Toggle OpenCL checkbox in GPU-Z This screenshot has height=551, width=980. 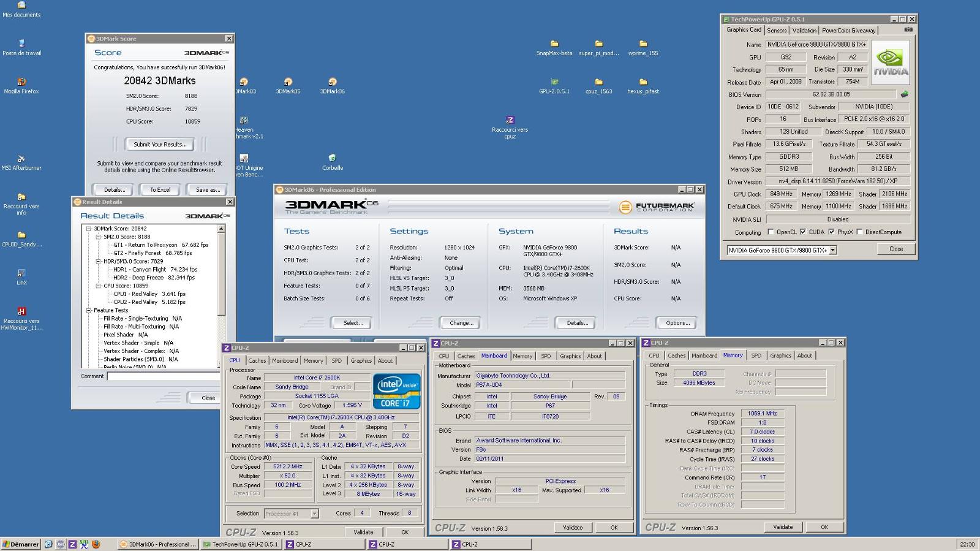tap(771, 232)
